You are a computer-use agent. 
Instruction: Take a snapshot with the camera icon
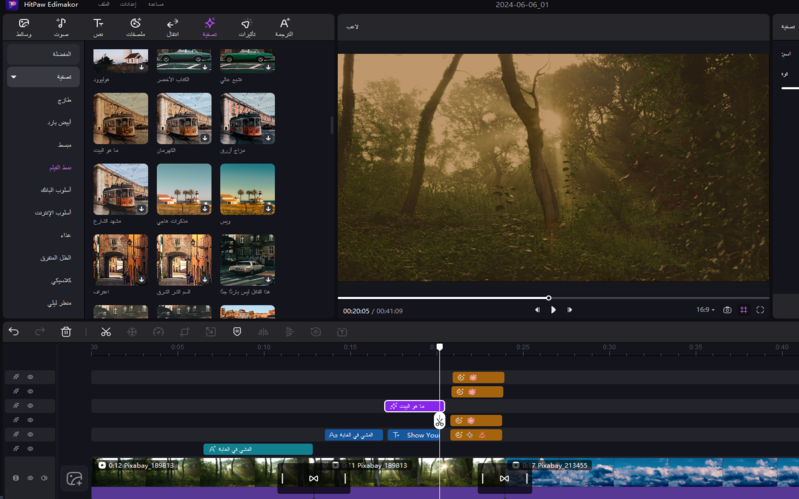click(x=727, y=310)
